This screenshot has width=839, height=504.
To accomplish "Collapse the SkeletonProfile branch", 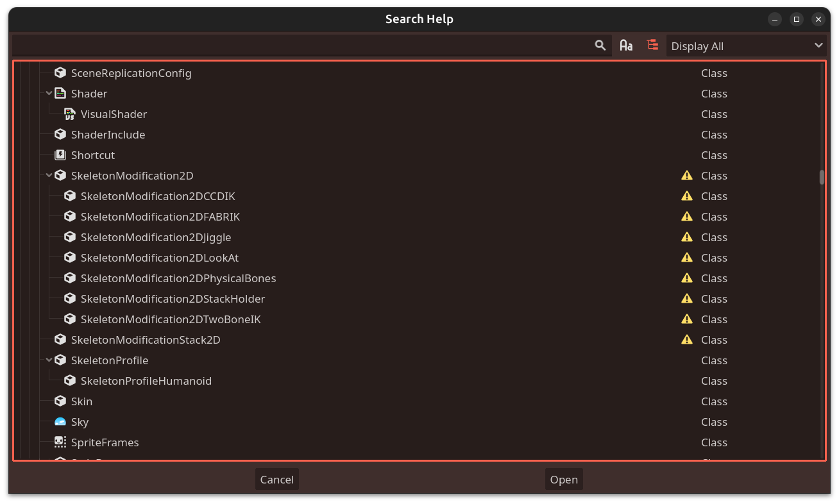I will (49, 360).
